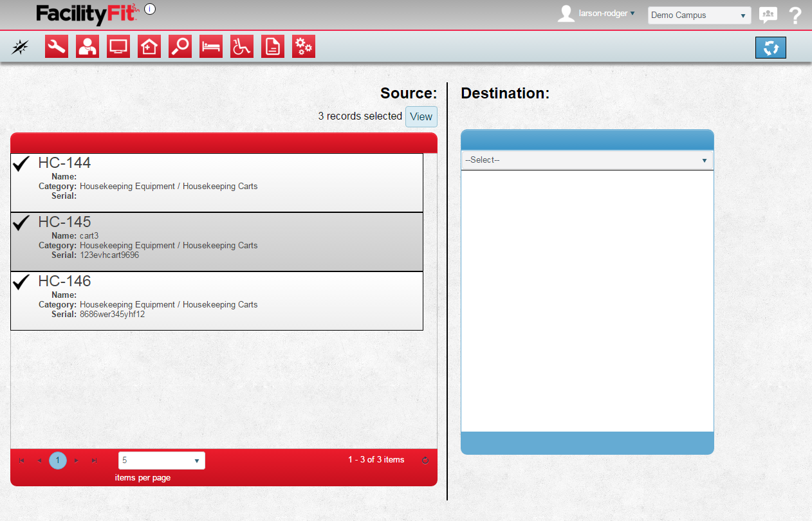The width and height of the screenshot is (812, 521).
Task: Open the larson-rodger user menu
Action: tap(606, 14)
